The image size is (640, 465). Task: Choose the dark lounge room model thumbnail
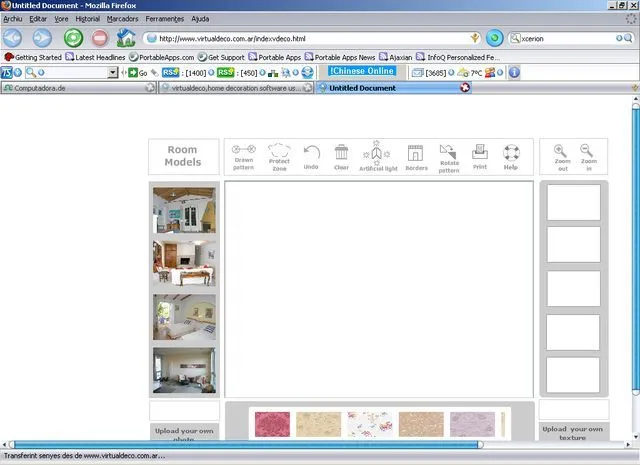(x=184, y=370)
